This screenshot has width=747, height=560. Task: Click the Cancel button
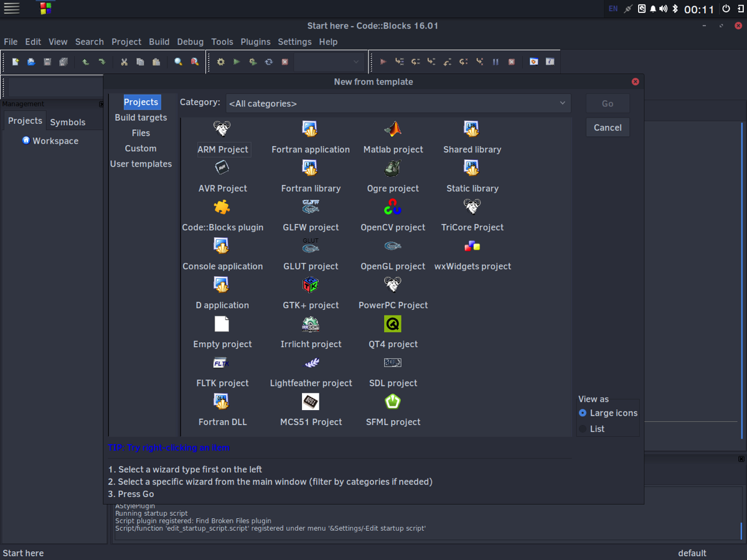point(608,128)
